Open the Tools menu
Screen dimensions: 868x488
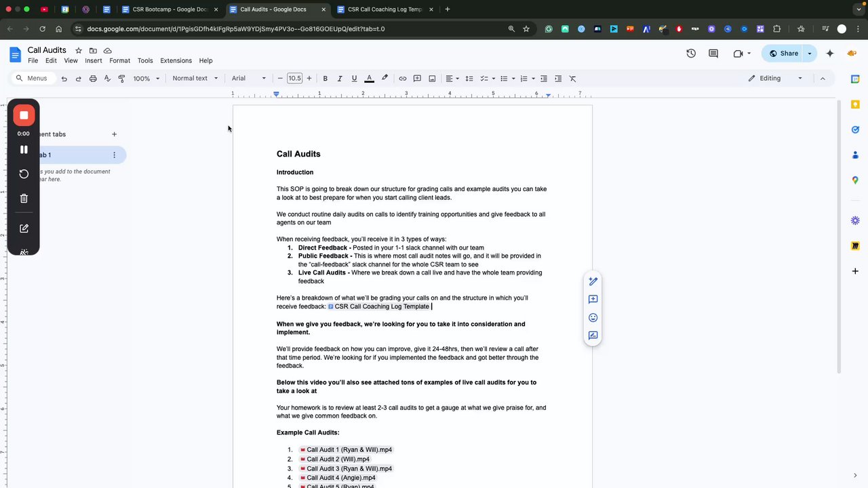click(x=145, y=61)
